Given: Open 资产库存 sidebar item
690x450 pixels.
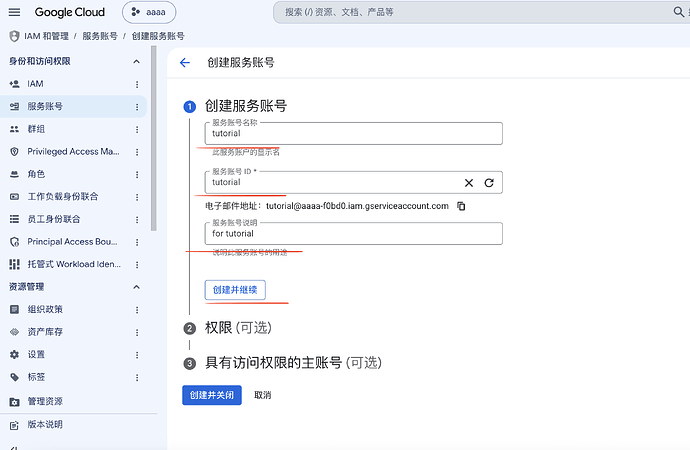Looking at the screenshot, I should (73, 332).
